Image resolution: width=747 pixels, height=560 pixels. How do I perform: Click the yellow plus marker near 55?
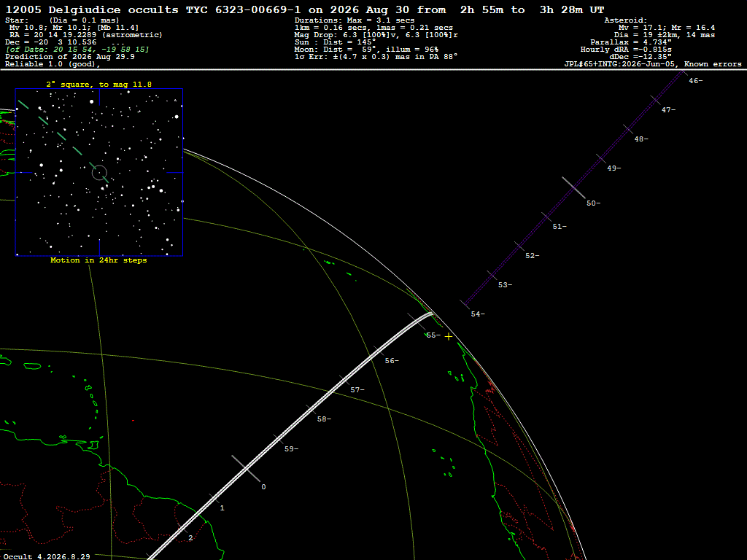point(449,337)
